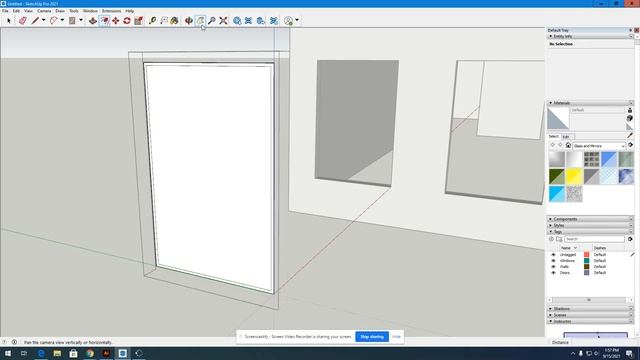Hide the Windows tag
This screenshot has height=360, width=640.
553,260
